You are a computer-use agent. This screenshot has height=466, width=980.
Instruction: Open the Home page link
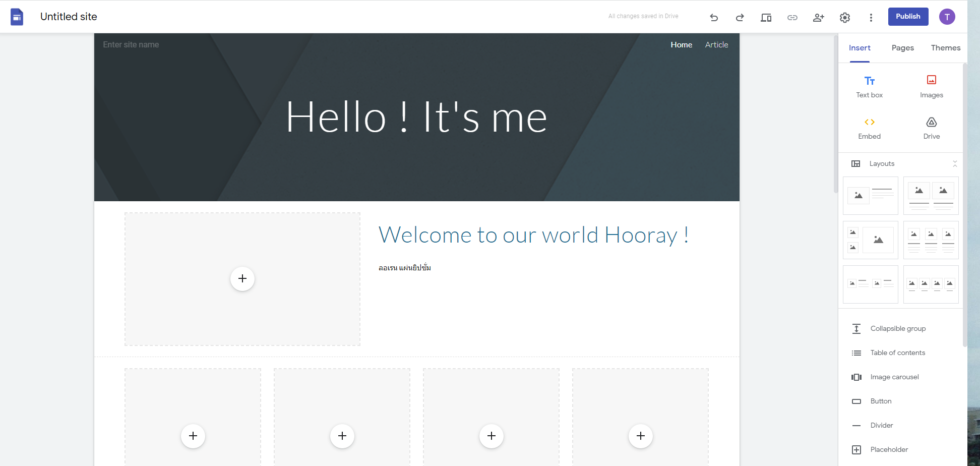pyautogui.click(x=681, y=45)
